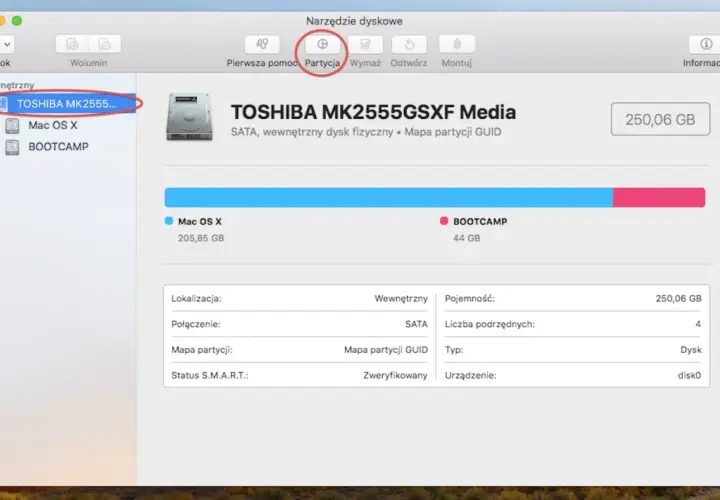720x500 pixels.
Task: Click the Narzędzie dyskowe window title
Action: [354, 21]
